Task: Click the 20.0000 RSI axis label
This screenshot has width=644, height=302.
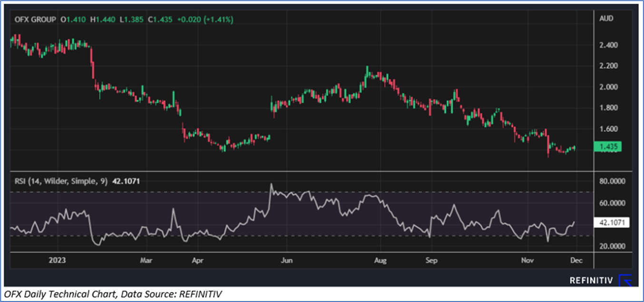Action: [613, 246]
